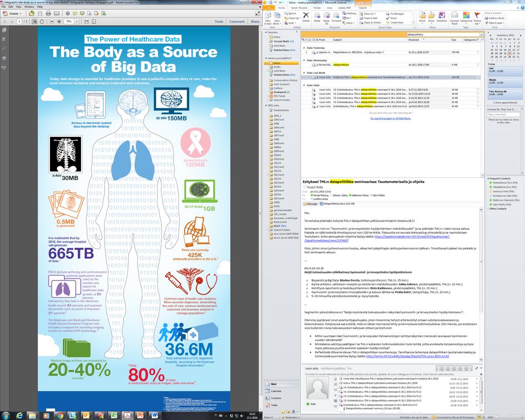Collapse Frequent Contacts list
Viewport: 525px width, 420px height.
click(x=488, y=178)
